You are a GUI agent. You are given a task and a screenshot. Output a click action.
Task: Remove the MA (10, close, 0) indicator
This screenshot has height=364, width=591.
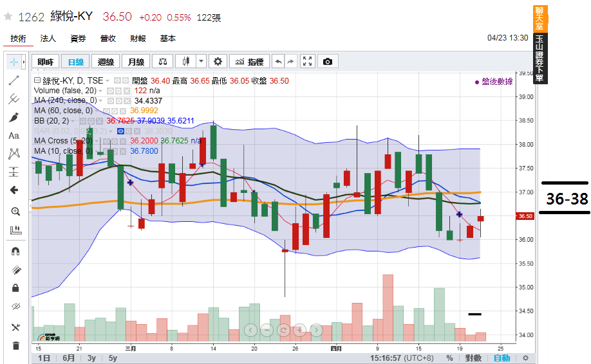123,151
